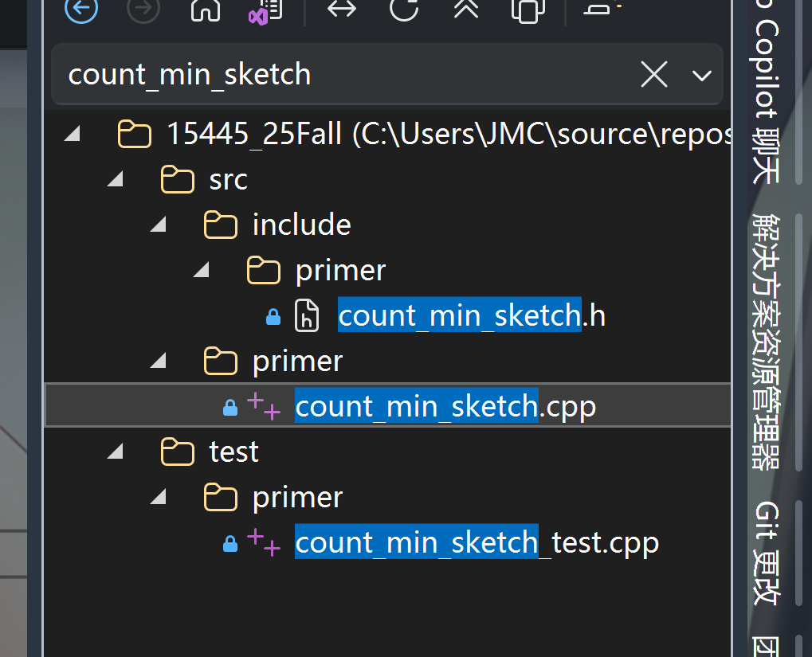Viewport: 812px width, 657px height.
Task: Click the Collapse All icon
Action: pyautogui.click(x=466, y=9)
